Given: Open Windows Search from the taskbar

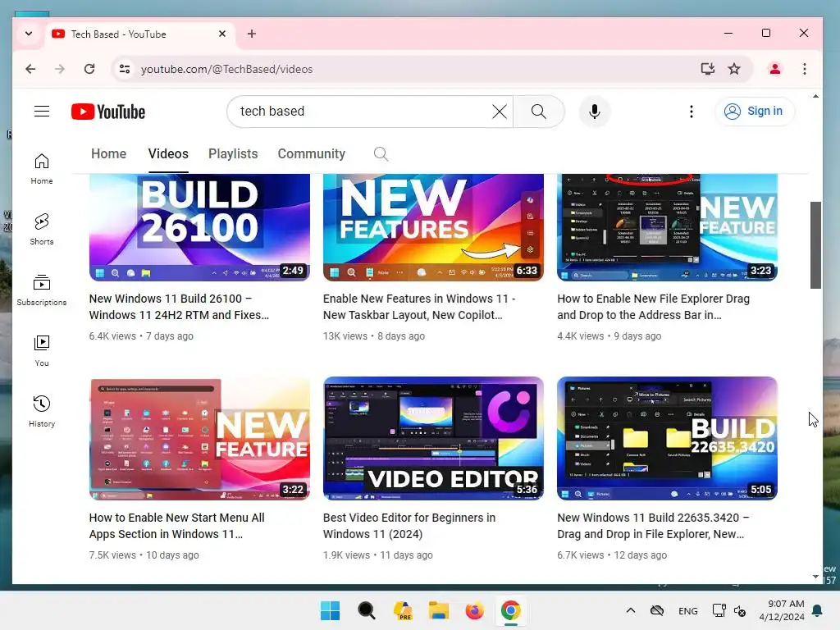Looking at the screenshot, I should tap(367, 610).
